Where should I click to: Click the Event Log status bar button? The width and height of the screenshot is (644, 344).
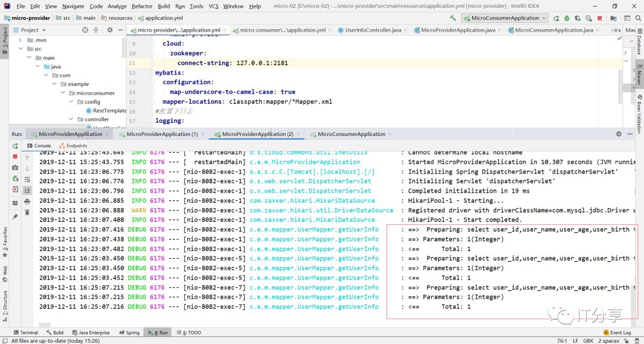[617, 333]
